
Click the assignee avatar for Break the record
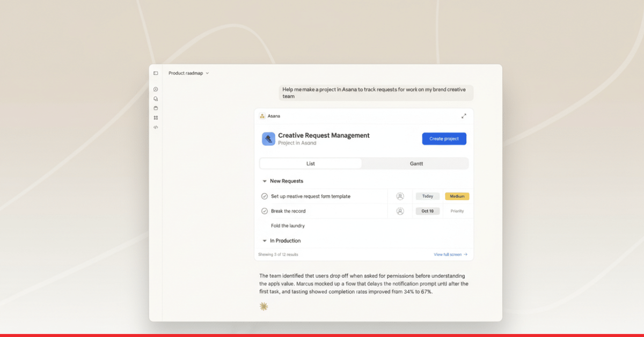[400, 211]
